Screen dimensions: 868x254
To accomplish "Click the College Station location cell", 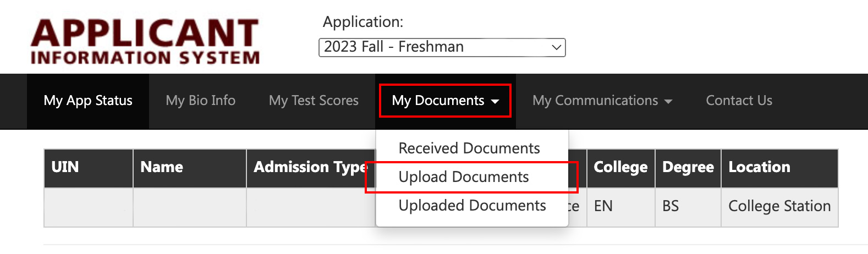I will pyautogui.click(x=779, y=207).
